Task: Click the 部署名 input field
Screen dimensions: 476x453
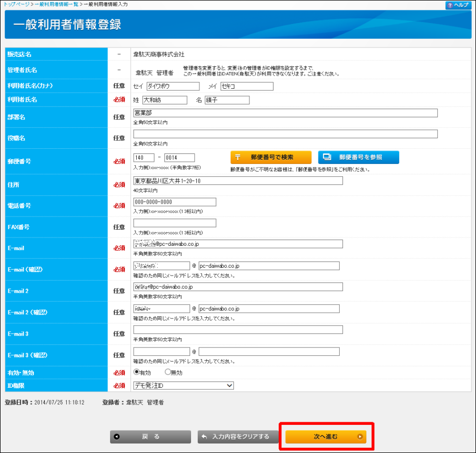Action: (x=285, y=113)
